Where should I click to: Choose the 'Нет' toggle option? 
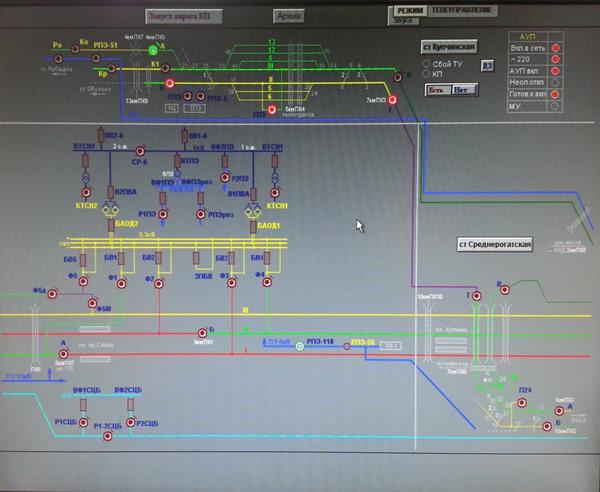[x=463, y=90]
